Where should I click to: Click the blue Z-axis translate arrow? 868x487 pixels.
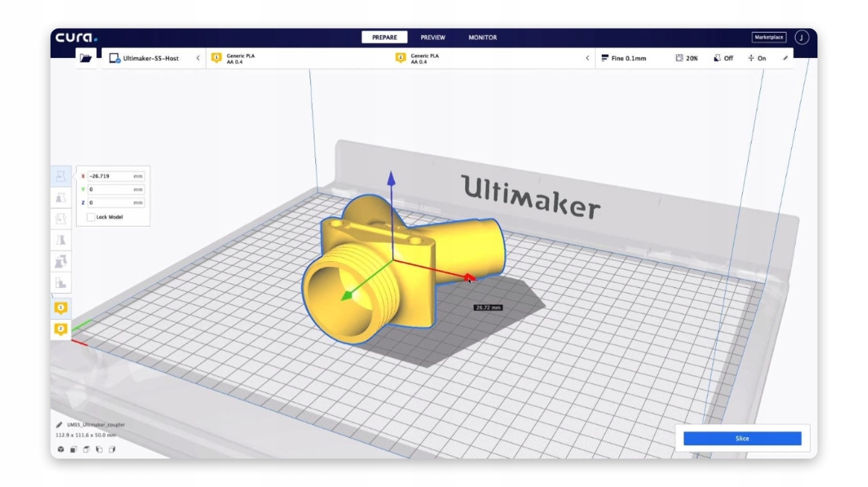click(x=391, y=179)
